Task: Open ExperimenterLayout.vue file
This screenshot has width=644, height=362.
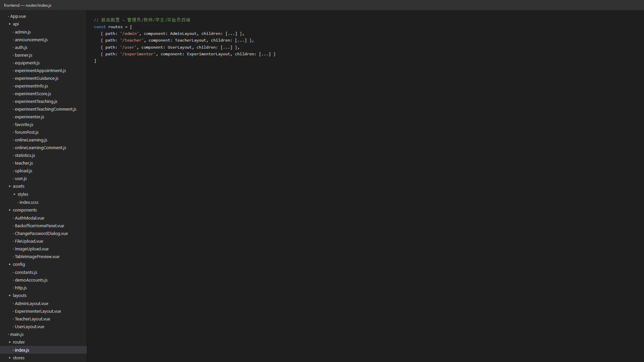Action: click(38, 311)
